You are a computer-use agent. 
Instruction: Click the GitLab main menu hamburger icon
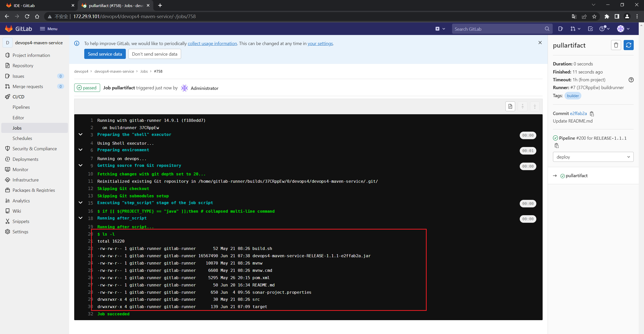(43, 29)
